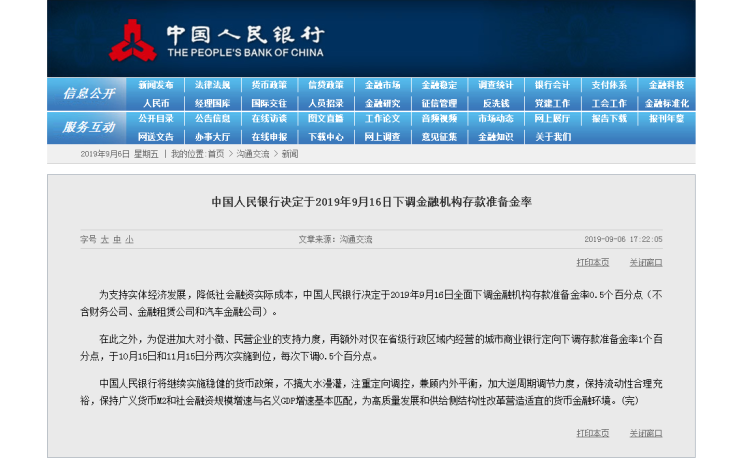Select 调查统计 menu entry
The height and width of the screenshot is (464, 740).
tap(496, 85)
